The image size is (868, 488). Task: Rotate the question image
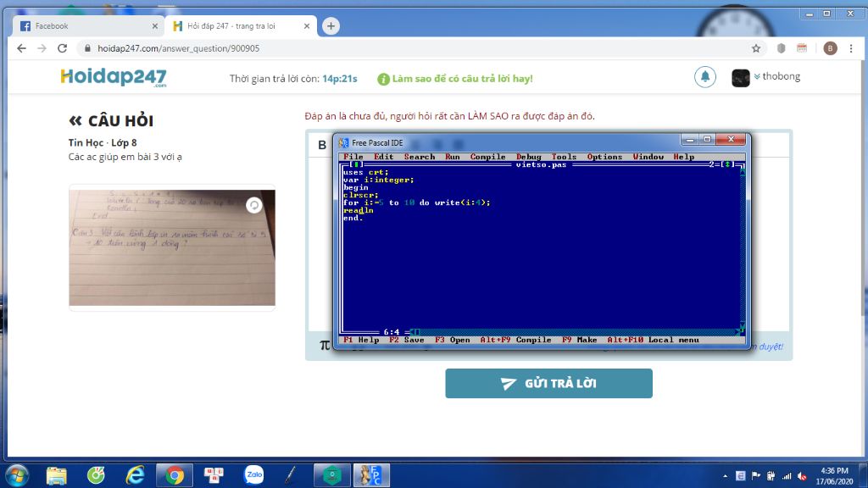pyautogui.click(x=253, y=205)
